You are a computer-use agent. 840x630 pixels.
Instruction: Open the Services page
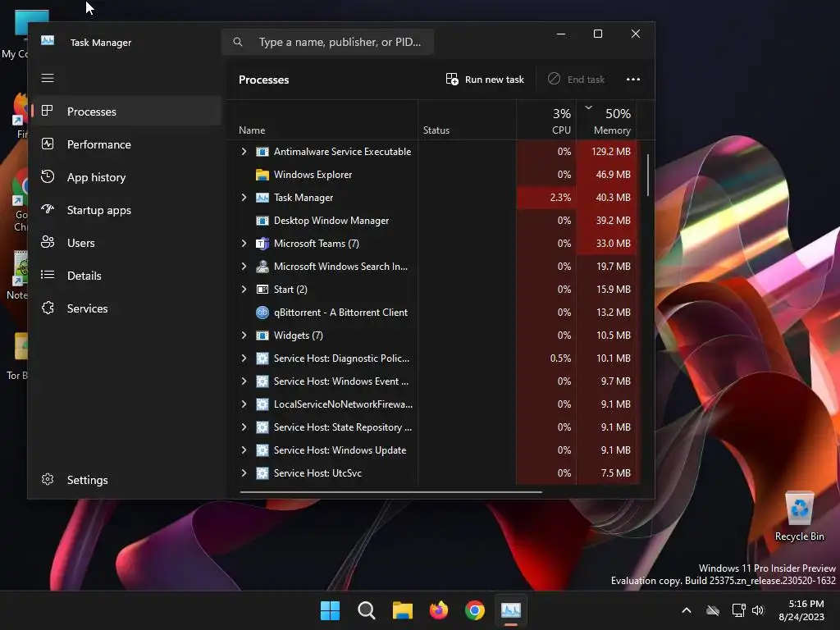point(126,308)
